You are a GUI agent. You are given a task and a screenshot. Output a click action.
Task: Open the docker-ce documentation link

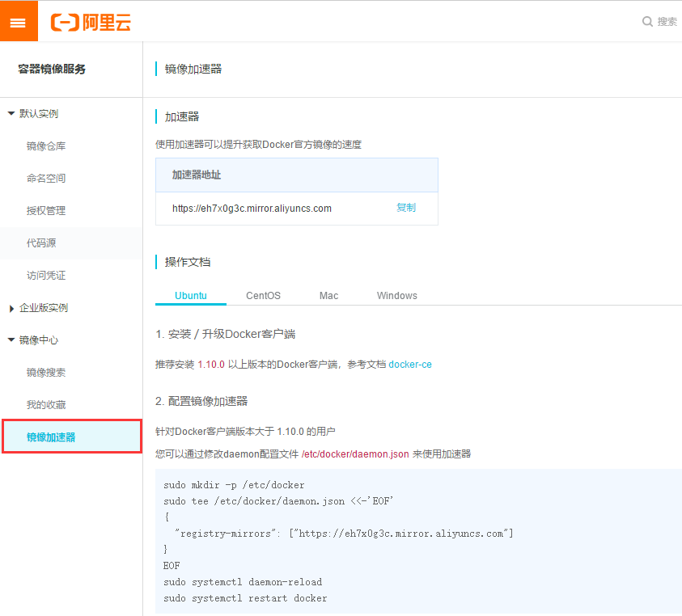[410, 365]
